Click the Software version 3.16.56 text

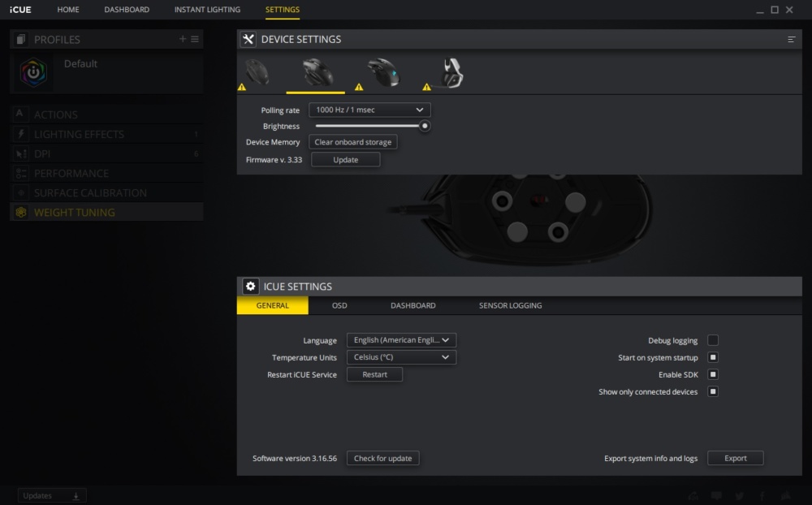tap(295, 459)
